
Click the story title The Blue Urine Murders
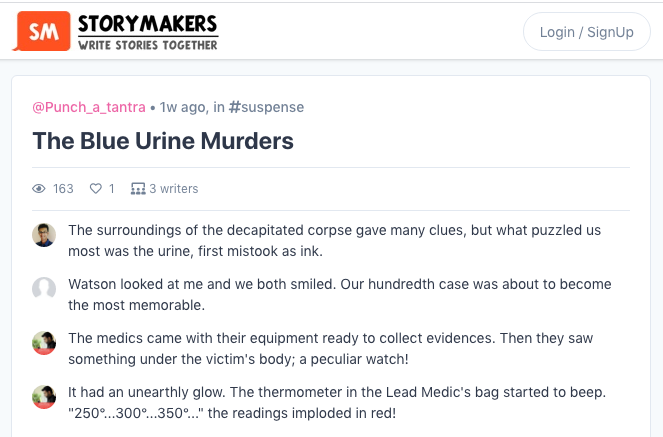tap(163, 141)
